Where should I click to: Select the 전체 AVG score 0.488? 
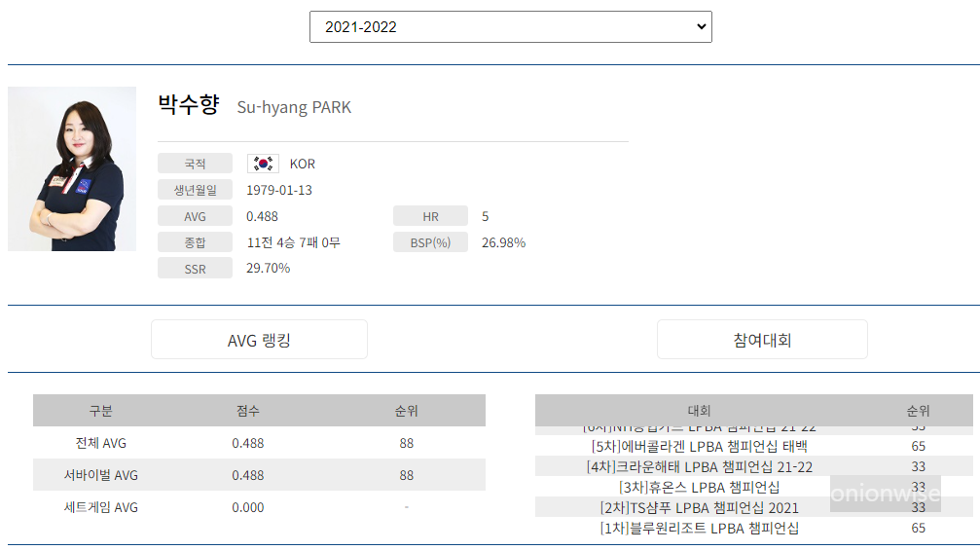pos(248,443)
